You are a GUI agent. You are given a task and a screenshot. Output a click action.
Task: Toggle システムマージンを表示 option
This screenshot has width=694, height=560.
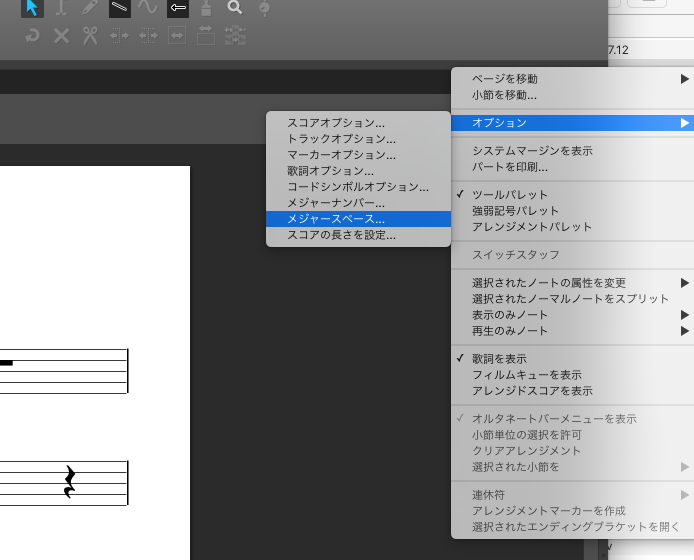click(572, 151)
